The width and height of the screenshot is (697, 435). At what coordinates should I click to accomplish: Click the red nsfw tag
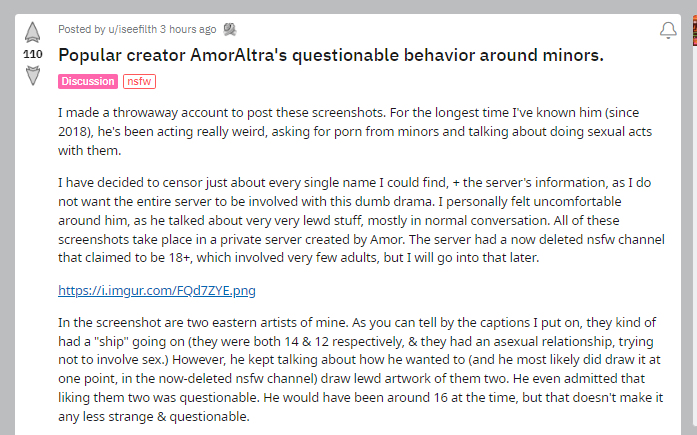tap(139, 81)
